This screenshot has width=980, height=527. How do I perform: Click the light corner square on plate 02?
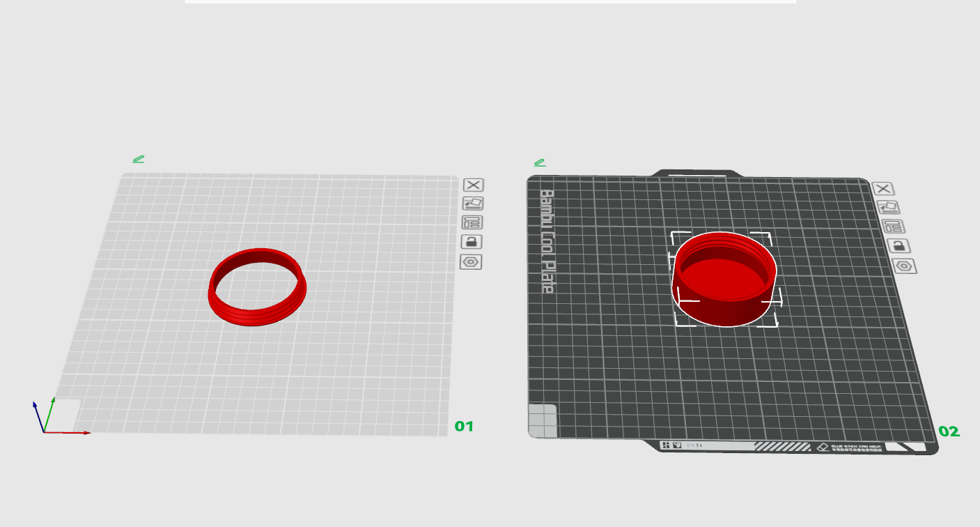click(x=543, y=420)
